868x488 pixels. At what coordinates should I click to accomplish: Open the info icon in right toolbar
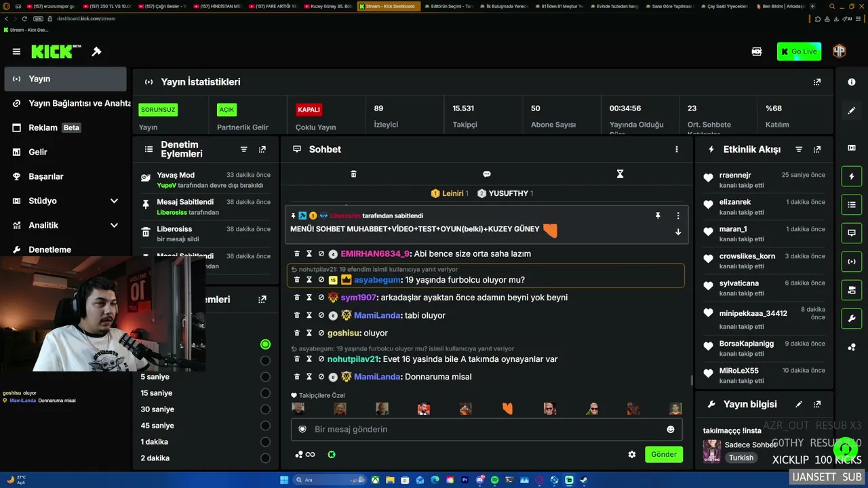[x=852, y=82]
